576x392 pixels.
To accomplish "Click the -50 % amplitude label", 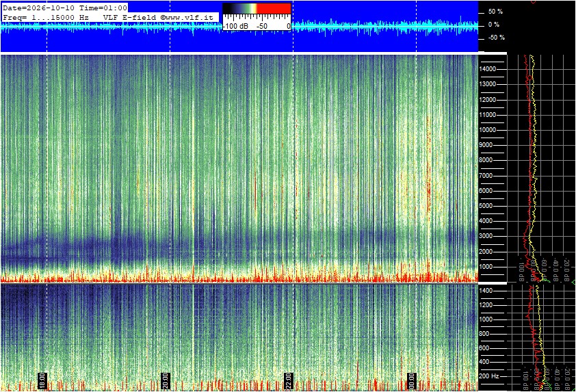I will tap(496, 38).
